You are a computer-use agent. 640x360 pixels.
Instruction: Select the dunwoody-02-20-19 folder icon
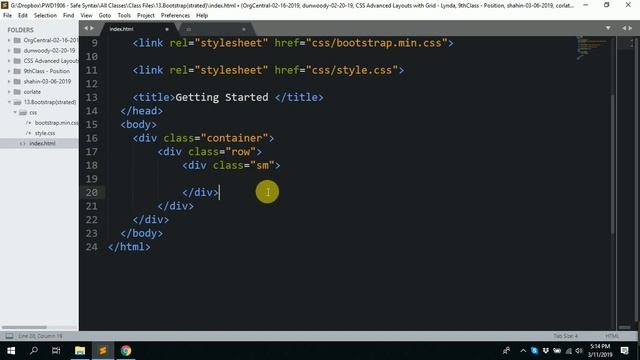click(x=17, y=51)
